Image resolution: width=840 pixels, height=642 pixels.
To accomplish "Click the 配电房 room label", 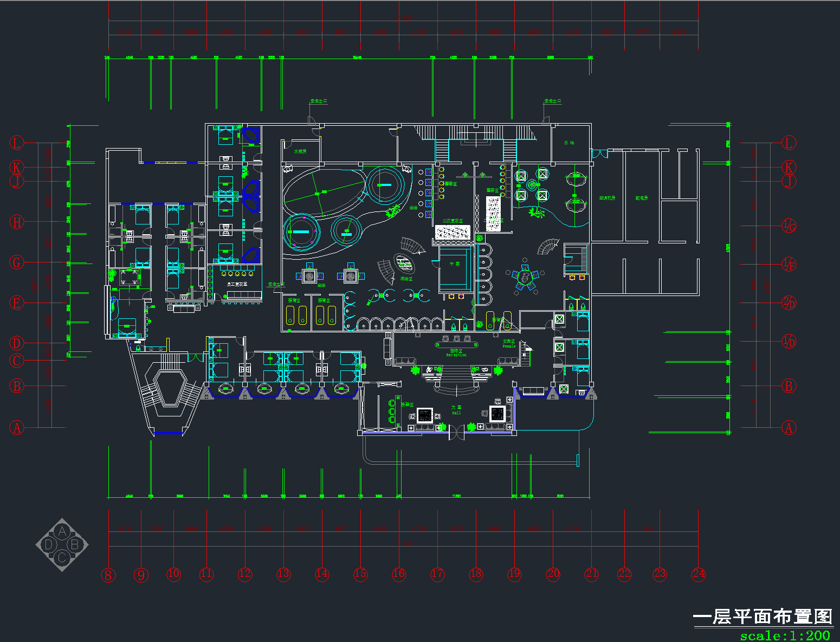I will tap(642, 198).
